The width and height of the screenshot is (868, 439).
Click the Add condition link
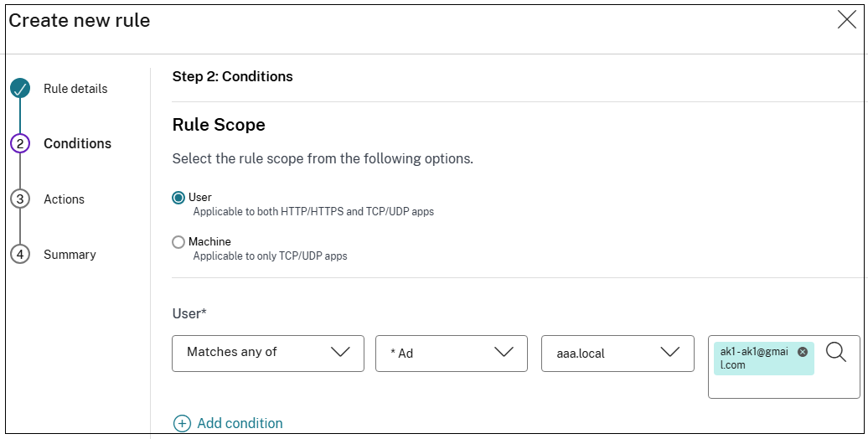point(240,424)
